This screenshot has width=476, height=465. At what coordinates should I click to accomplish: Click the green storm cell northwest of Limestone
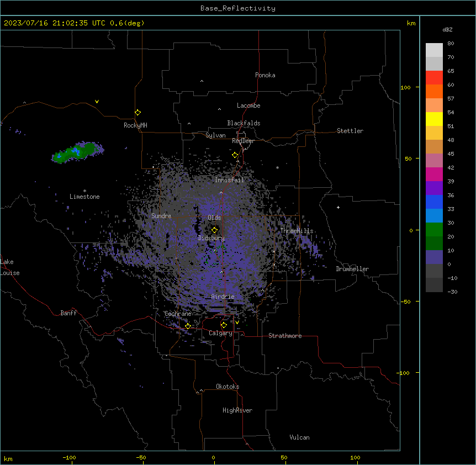click(x=77, y=152)
